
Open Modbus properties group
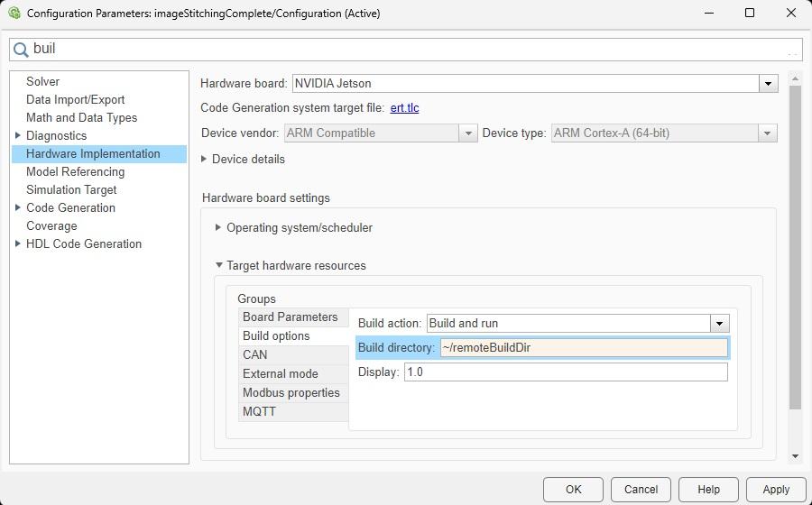click(293, 393)
